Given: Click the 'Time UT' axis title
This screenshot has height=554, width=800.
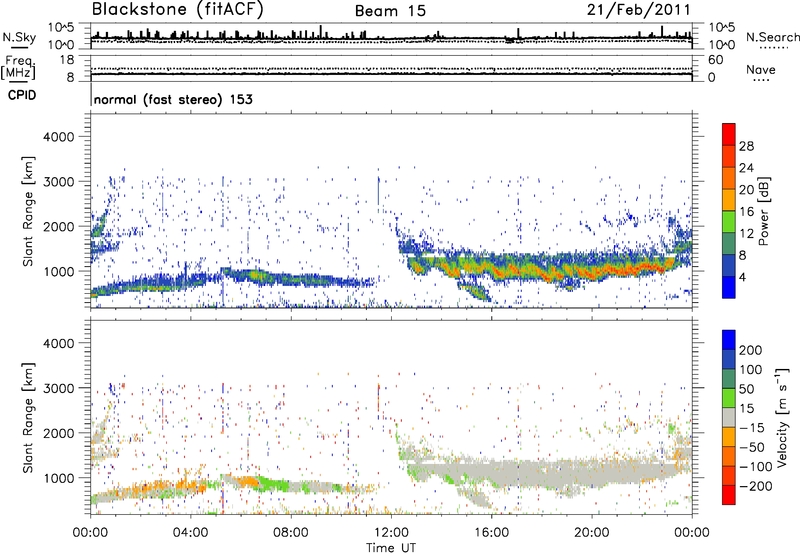Looking at the screenshot, I should coord(391,547).
